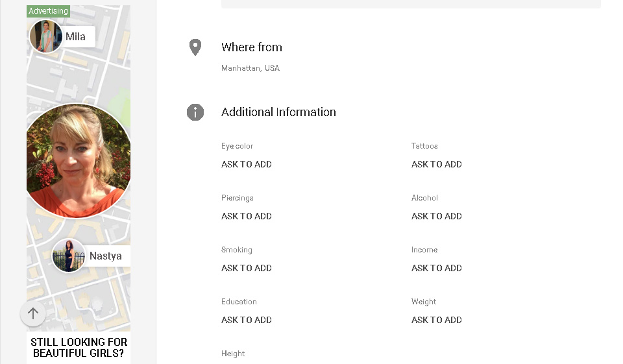Click the location pin icon
Image resolution: width=623 pixels, height=364 pixels.
(195, 47)
